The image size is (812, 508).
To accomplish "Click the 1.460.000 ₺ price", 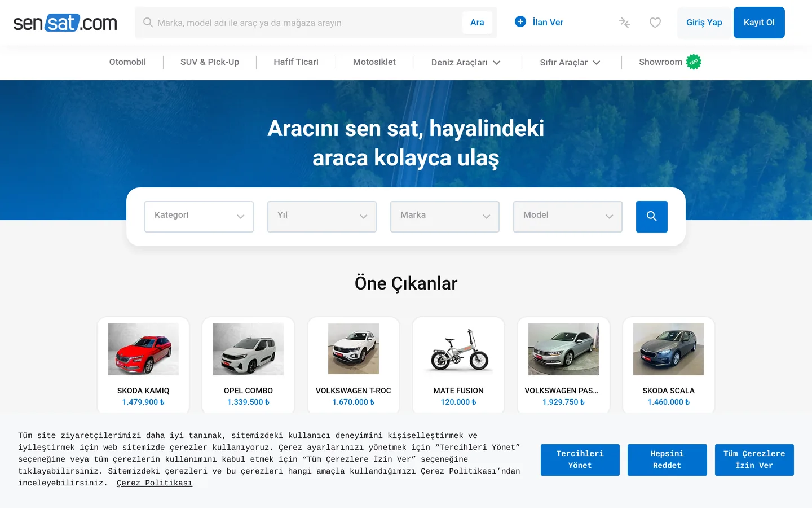I will (668, 402).
